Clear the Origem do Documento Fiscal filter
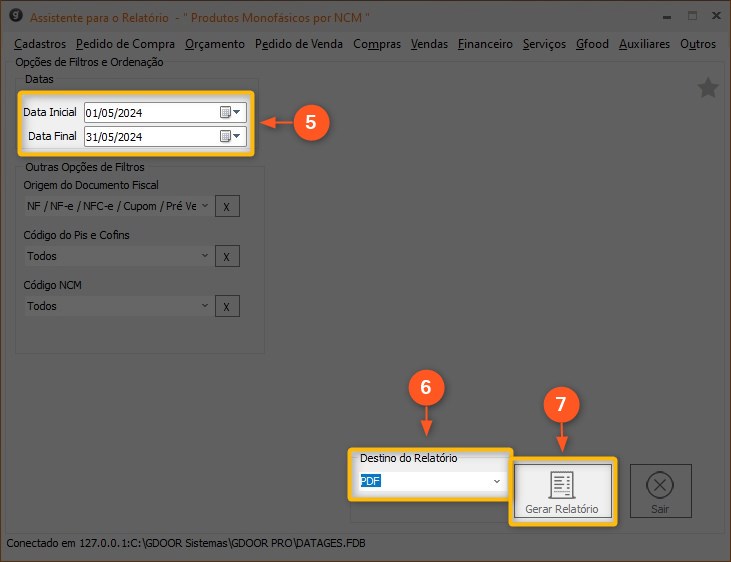 tap(227, 206)
